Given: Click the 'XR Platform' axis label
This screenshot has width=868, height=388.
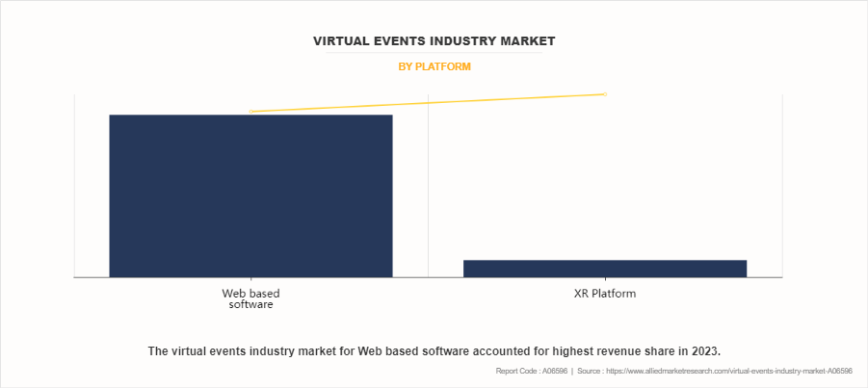Looking at the screenshot, I should (605, 294).
